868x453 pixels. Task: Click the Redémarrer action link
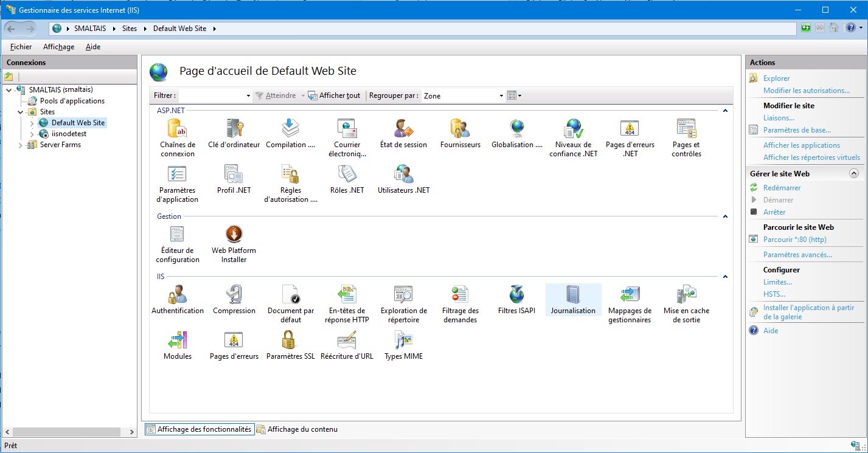[782, 188]
